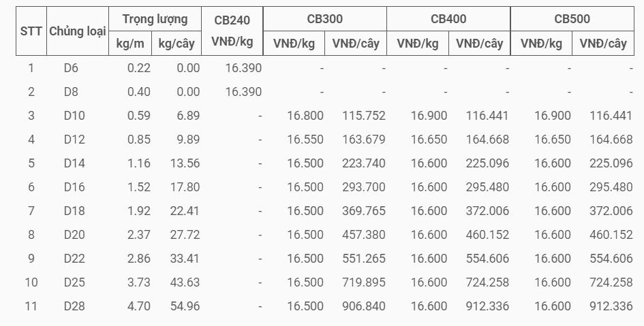
Task: Click D25 weight value 43.63
Action: tap(185, 282)
